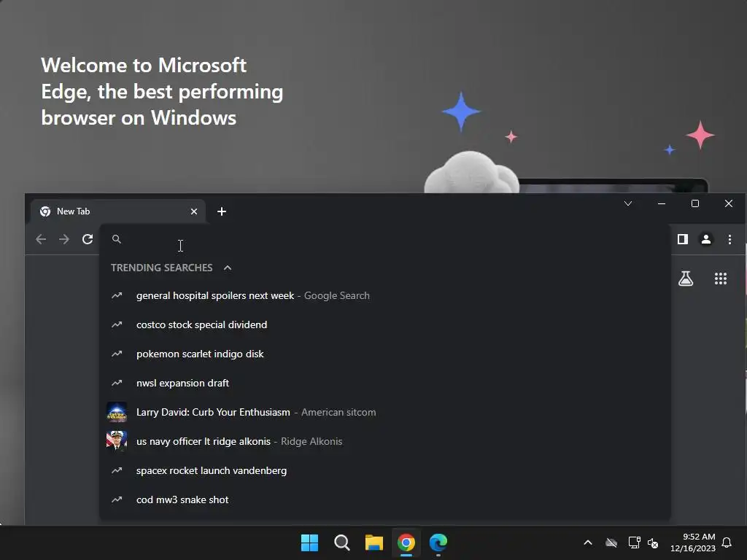Image resolution: width=747 pixels, height=560 pixels.
Task: Click the muted volume tray icon
Action: [x=653, y=542]
